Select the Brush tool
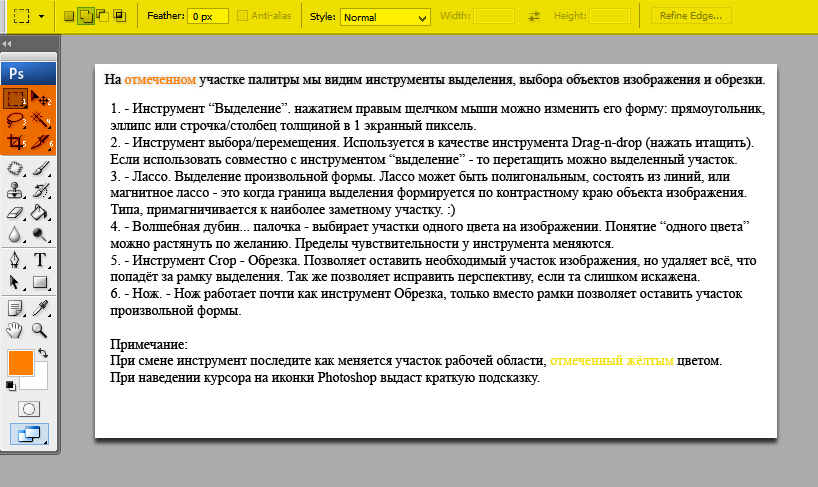This screenshot has height=487, width=818. click(41, 168)
